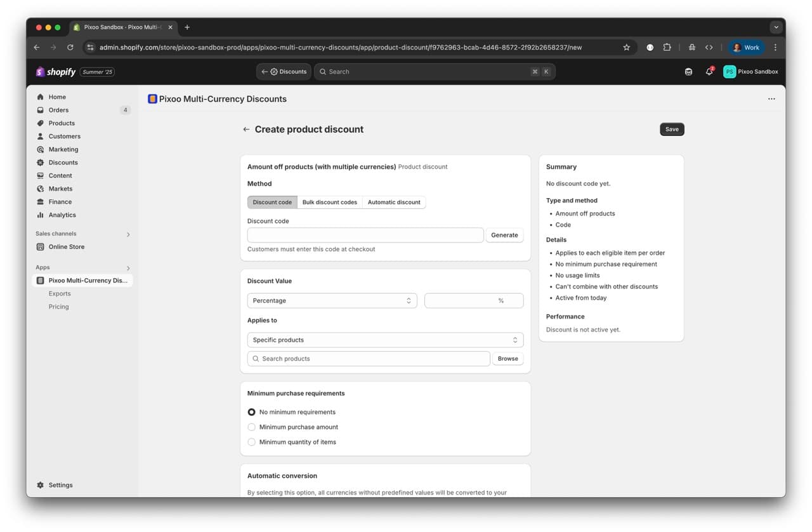Click the Discounts breadcrumb button
812x532 pixels.
click(284, 72)
